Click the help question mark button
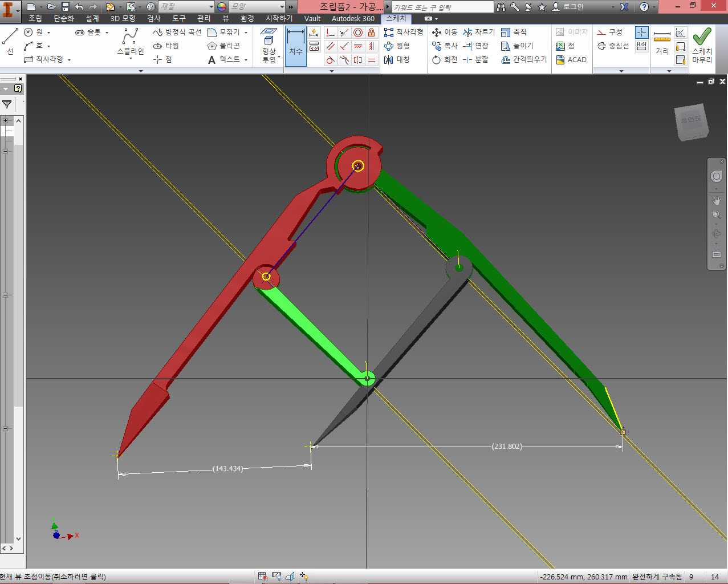Viewport: 728px width, 584px height. point(644,6)
